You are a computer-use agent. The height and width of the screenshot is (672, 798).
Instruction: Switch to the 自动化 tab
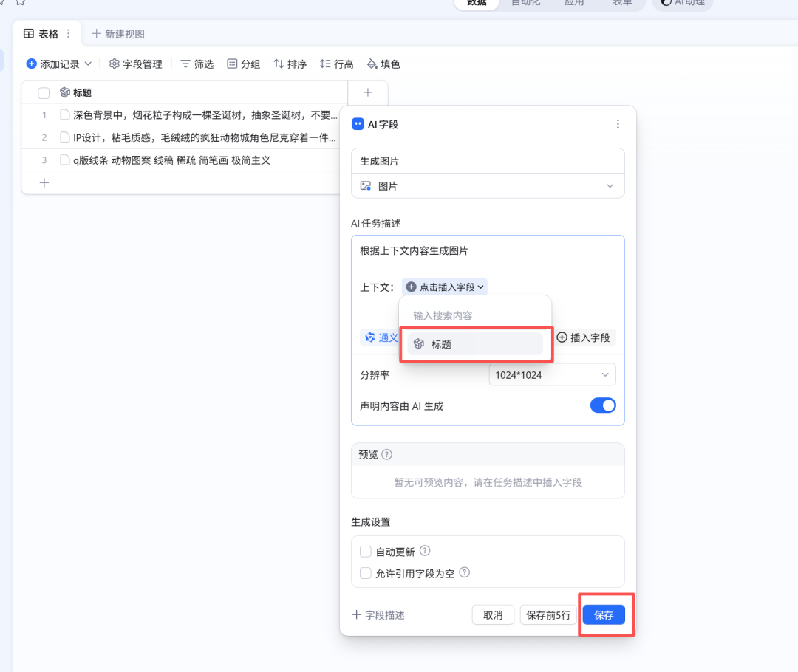pyautogui.click(x=526, y=3)
